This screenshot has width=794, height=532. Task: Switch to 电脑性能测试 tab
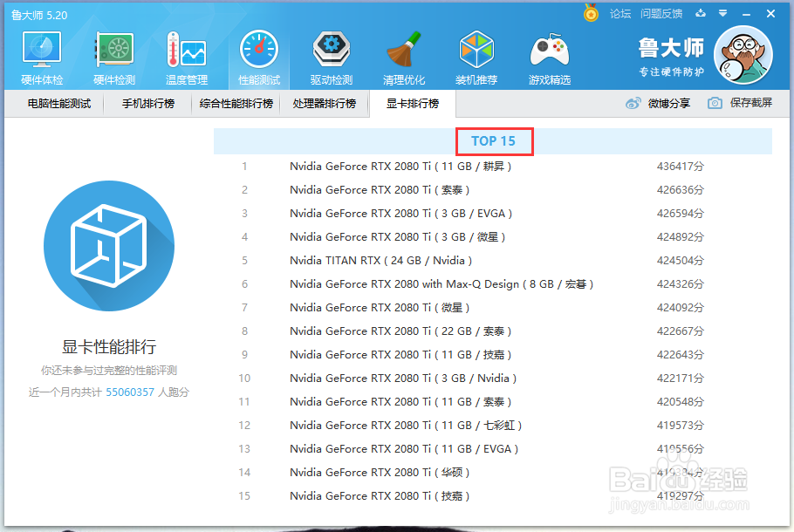point(59,104)
